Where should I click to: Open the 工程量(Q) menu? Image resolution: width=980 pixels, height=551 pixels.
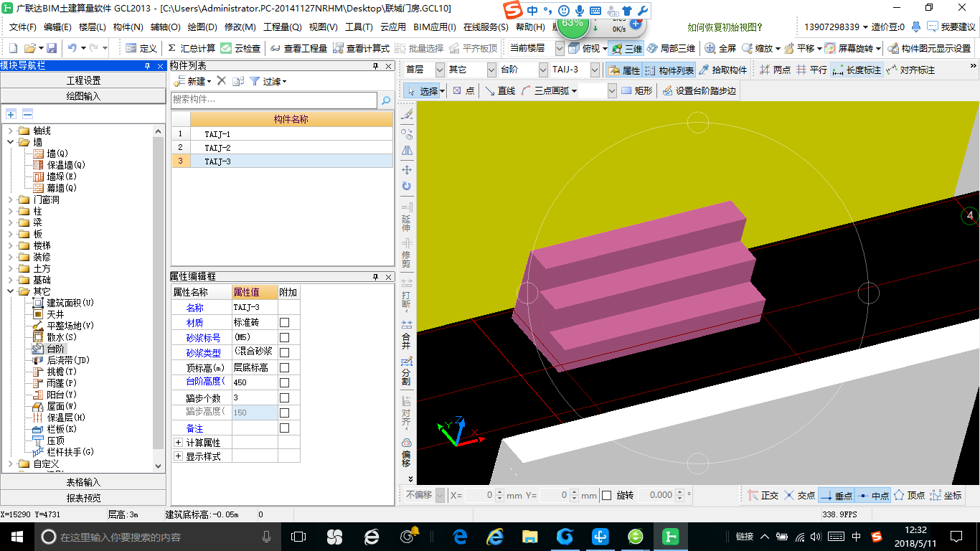[x=283, y=27]
